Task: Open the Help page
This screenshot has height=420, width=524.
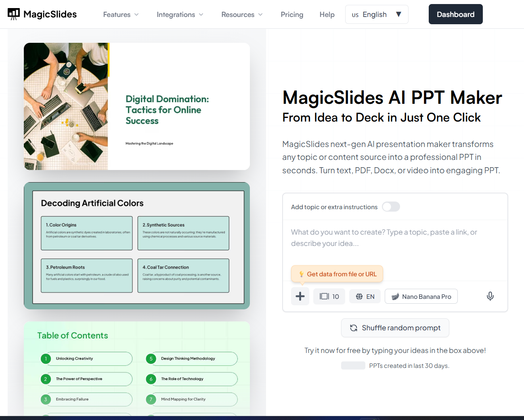Action: point(327,15)
